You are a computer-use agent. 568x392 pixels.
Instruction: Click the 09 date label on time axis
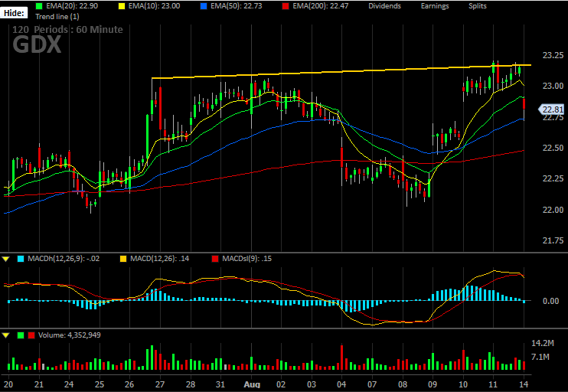point(433,384)
